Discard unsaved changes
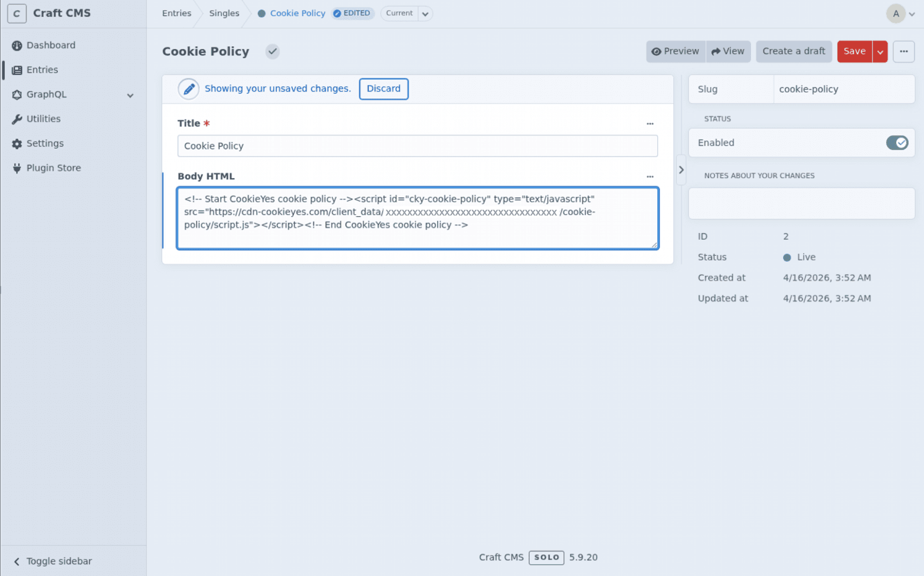The image size is (924, 576). pyautogui.click(x=384, y=89)
